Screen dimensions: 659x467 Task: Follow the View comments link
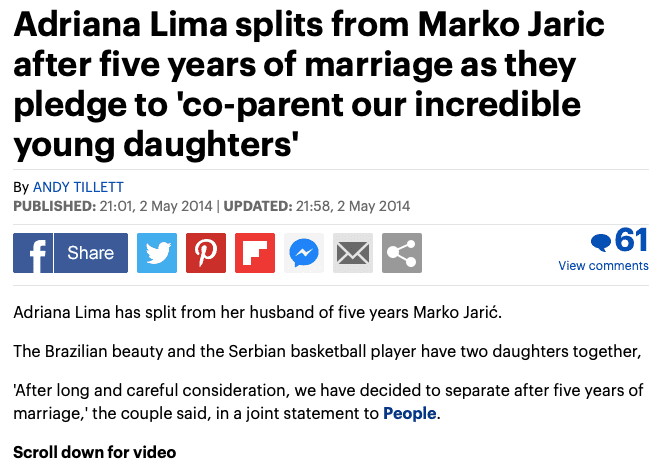click(603, 266)
